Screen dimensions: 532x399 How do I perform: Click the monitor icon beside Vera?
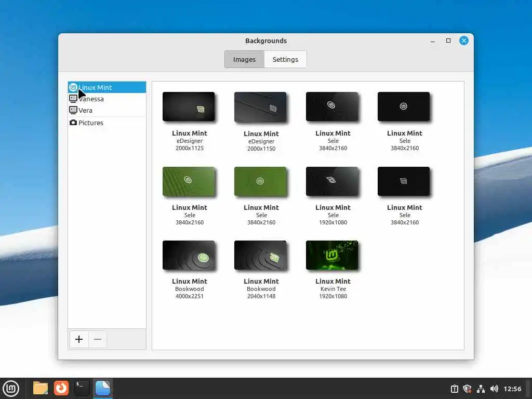click(73, 110)
